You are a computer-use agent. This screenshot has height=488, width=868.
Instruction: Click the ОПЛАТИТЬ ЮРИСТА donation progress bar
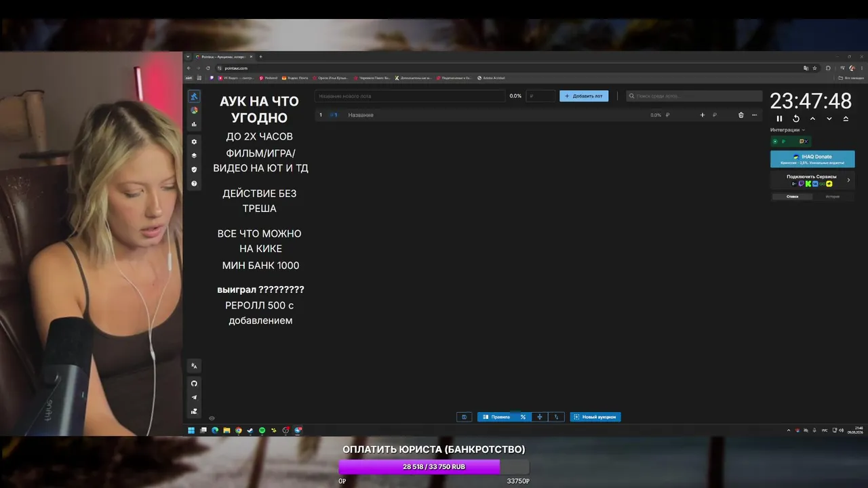pos(434,467)
